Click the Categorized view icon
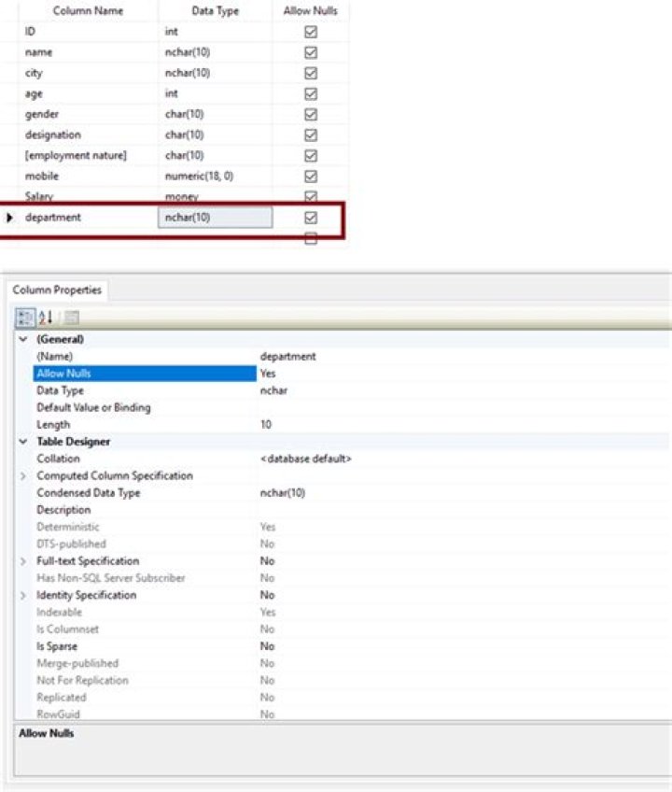 [25, 318]
